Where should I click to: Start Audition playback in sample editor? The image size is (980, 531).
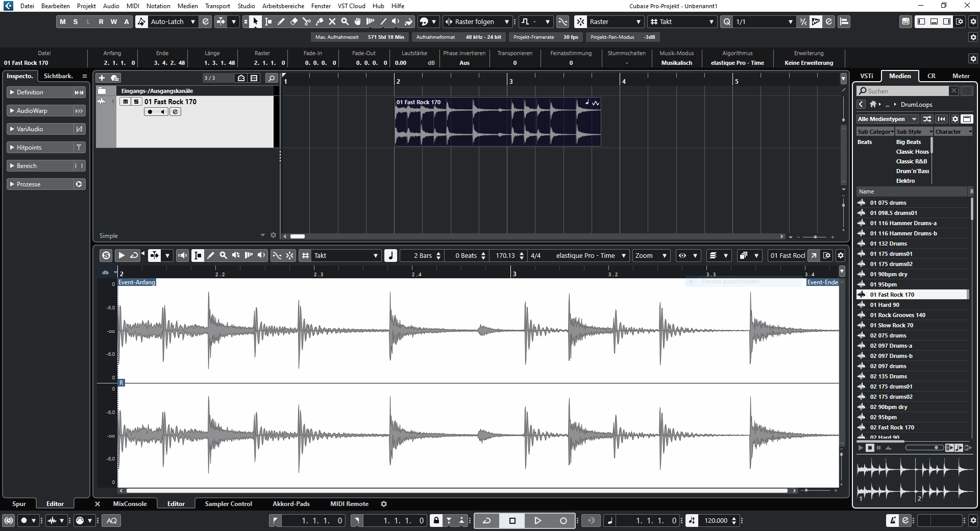121,255
